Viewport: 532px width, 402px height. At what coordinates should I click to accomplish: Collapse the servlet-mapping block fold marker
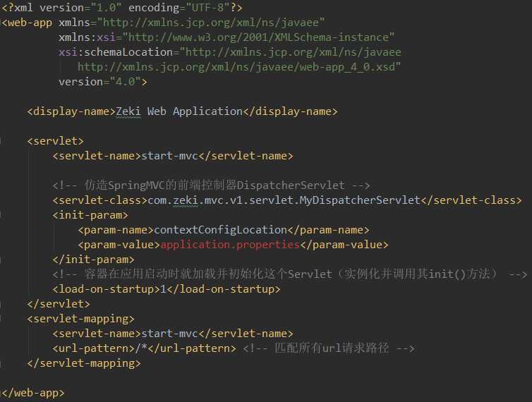coord(1,319)
